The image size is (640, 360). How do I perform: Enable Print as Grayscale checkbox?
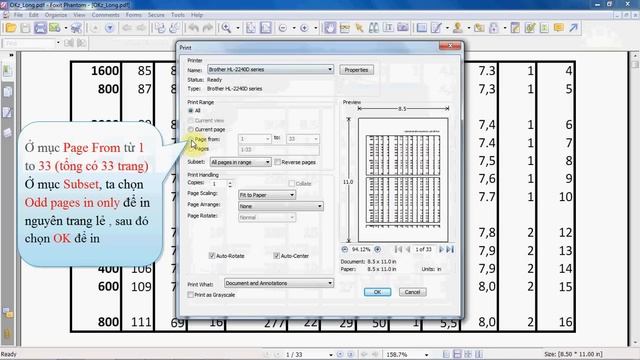pyautogui.click(x=190, y=295)
